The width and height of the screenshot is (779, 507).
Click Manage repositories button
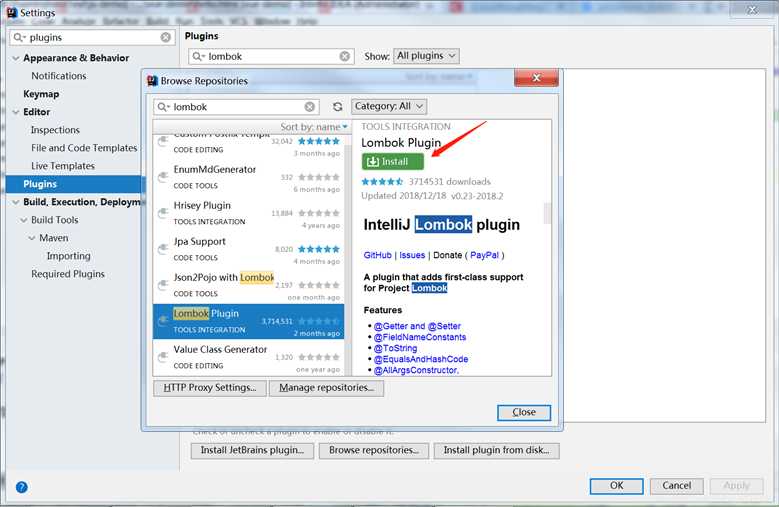coord(326,388)
